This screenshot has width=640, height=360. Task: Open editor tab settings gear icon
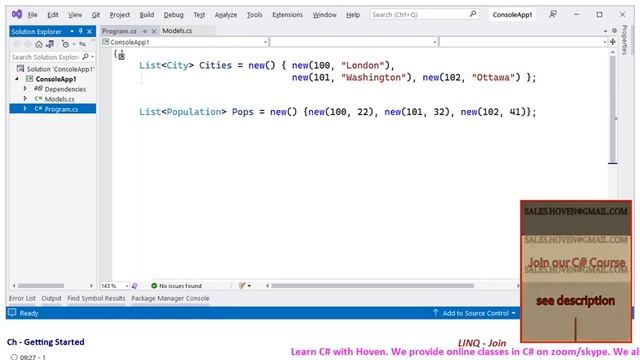point(614,31)
